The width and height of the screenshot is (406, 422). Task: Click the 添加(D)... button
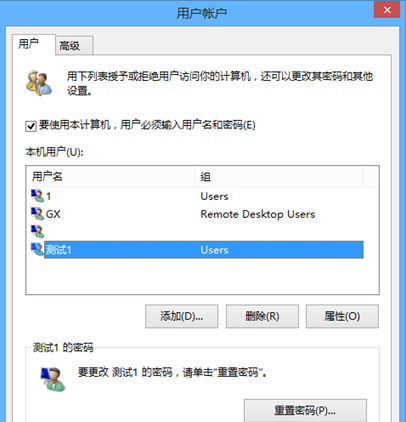click(182, 316)
